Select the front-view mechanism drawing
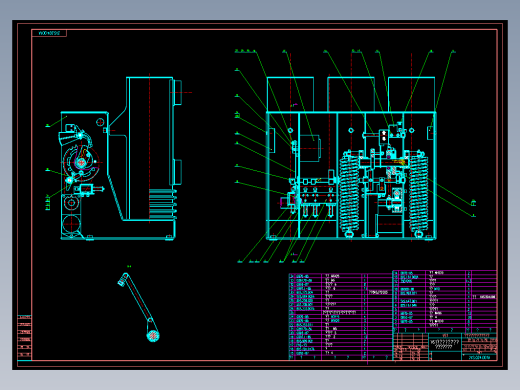Viewport: 520px width, 390px height. point(351,158)
